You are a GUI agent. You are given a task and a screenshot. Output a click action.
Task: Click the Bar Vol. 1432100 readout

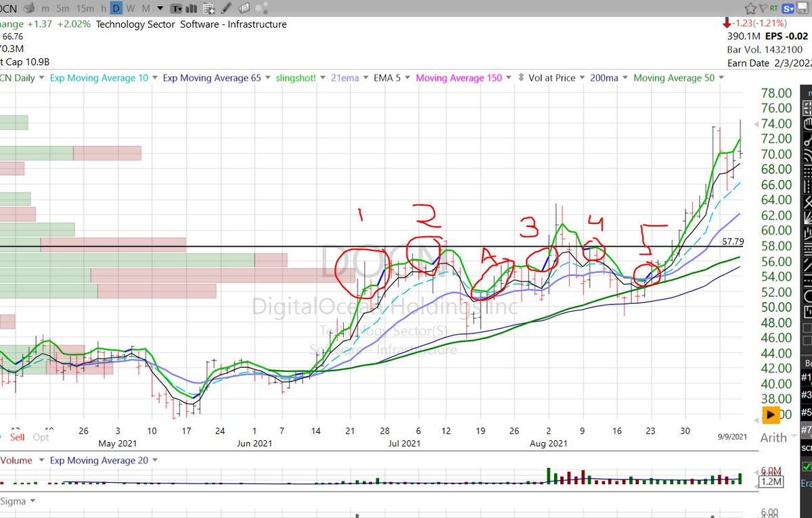[764, 49]
